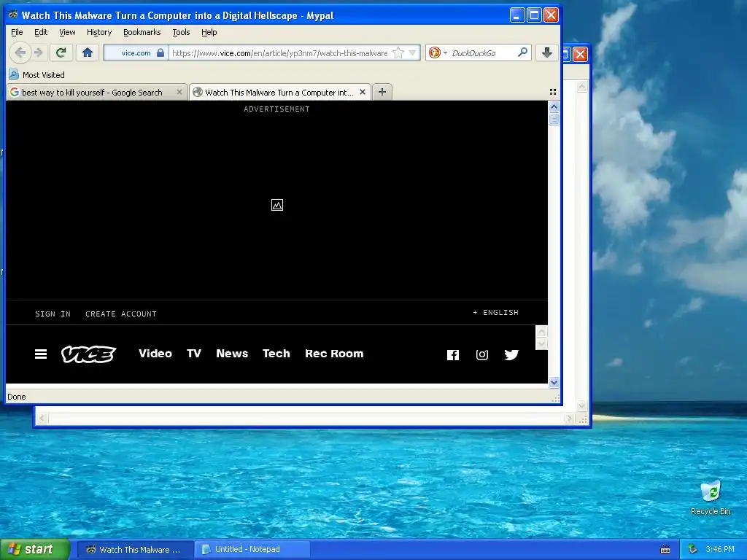Show the list-all-tabs grid icon
747x560 pixels.
(x=553, y=92)
